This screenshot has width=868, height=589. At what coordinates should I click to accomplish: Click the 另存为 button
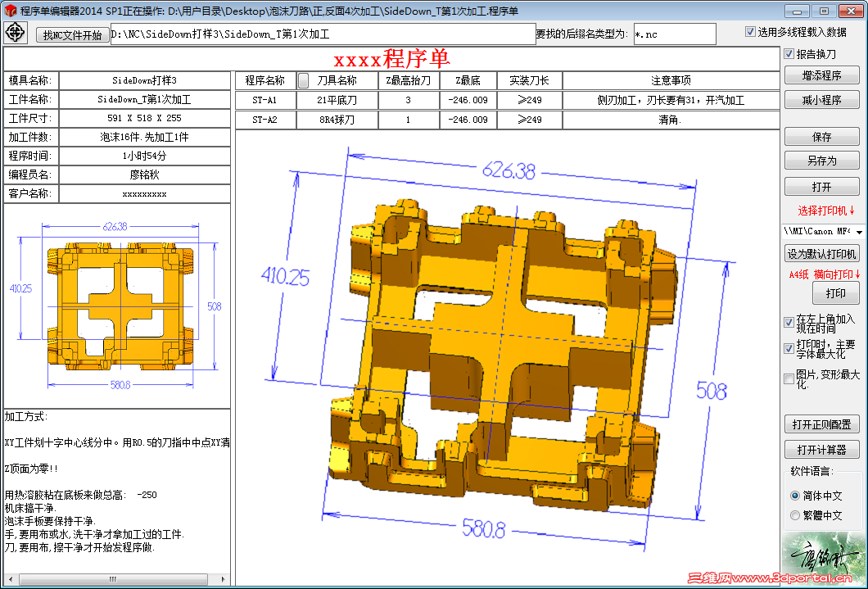tap(821, 161)
